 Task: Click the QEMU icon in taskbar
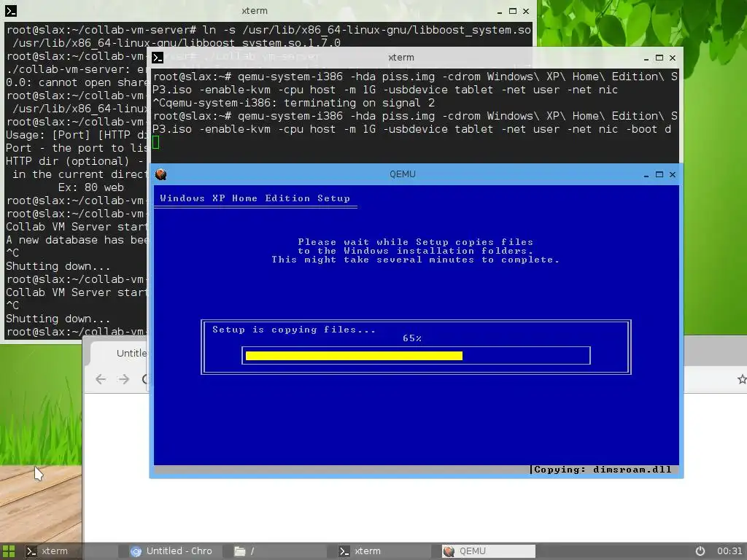pyautogui.click(x=449, y=551)
